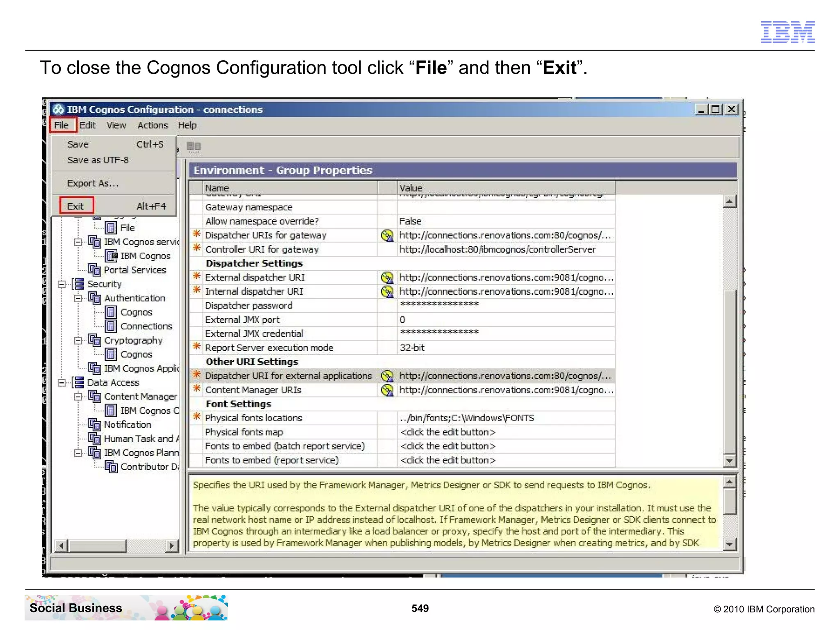Click the Human Task and Annotation icon
Screen dimensions: 840x630
click(x=95, y=438)
